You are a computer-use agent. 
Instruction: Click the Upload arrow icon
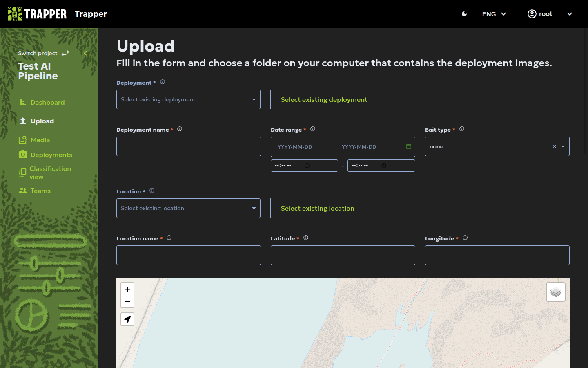pyautogui.click(x=23, y=121)
